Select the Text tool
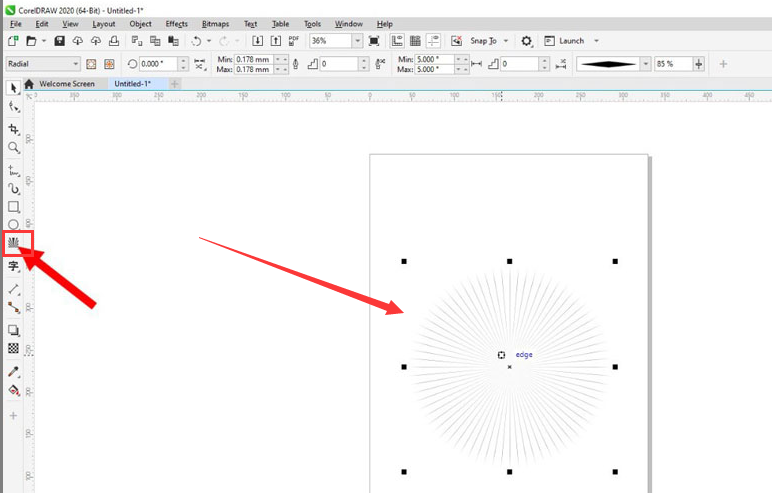772x493 pixels. (13, 266)
